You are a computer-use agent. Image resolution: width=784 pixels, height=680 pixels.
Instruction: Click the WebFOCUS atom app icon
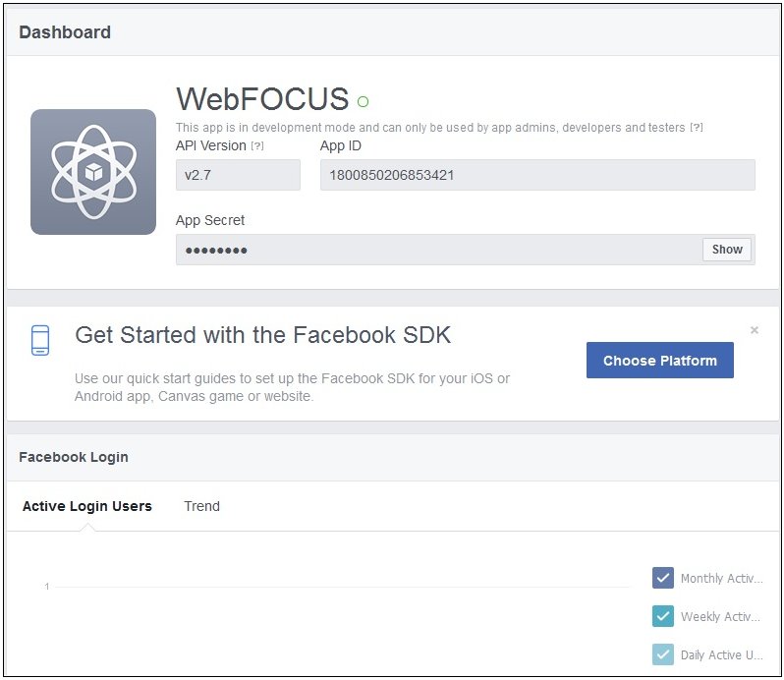[93, 172]
